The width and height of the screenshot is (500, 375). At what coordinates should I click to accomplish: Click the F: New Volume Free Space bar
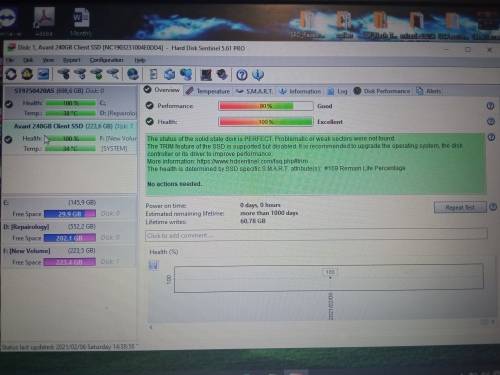(70, 262)
